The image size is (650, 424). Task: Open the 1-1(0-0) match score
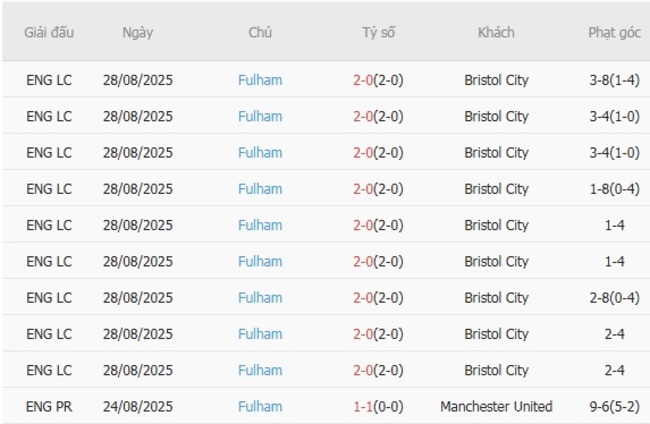pos(378,406)
